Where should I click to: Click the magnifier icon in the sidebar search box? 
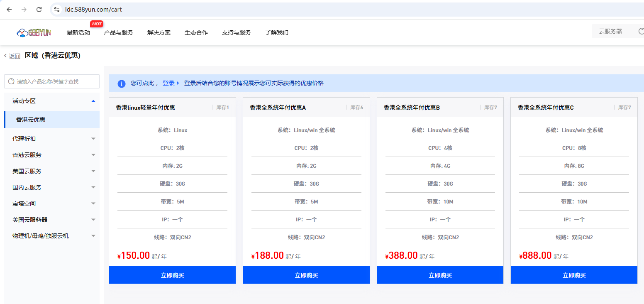click(x=11, y=81)
